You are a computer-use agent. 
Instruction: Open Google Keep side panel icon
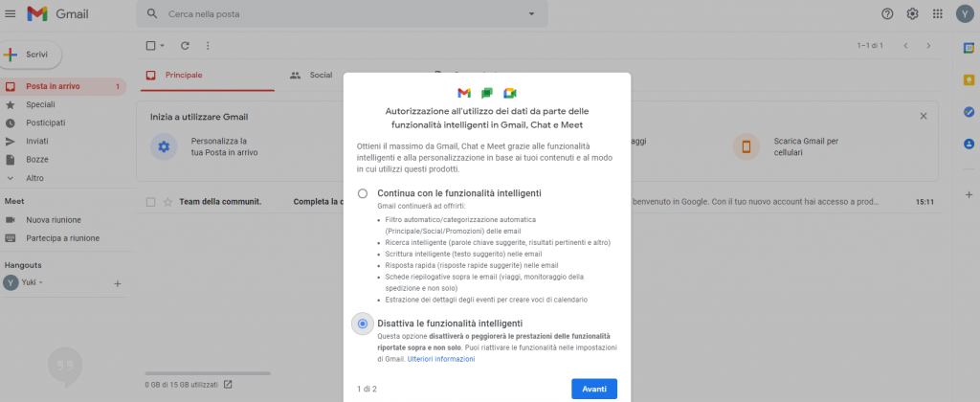click(x=969, y=79)
